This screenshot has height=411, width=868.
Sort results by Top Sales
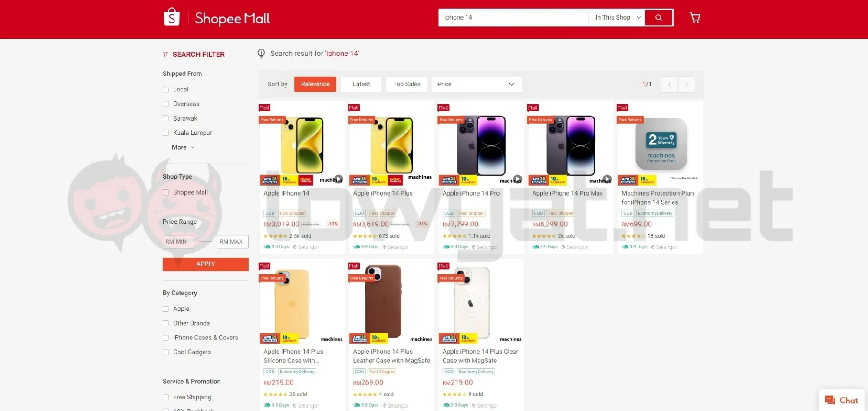click(407, 84)
